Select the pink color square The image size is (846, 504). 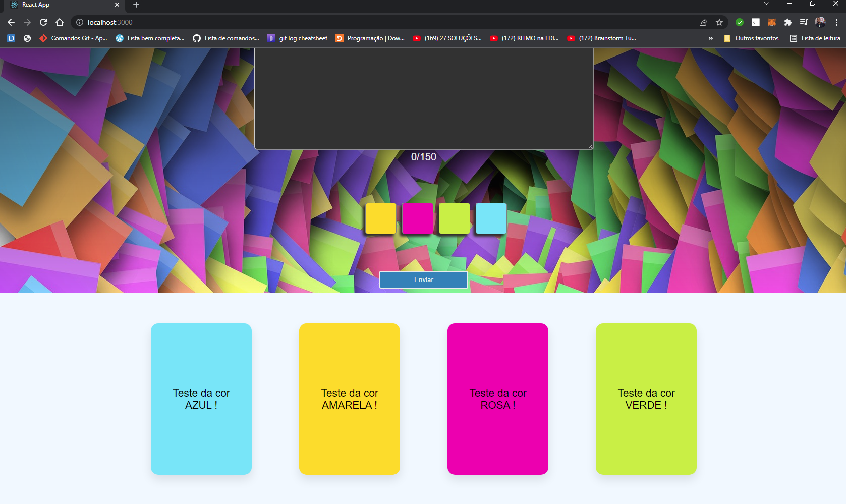(x=417, y=218)
